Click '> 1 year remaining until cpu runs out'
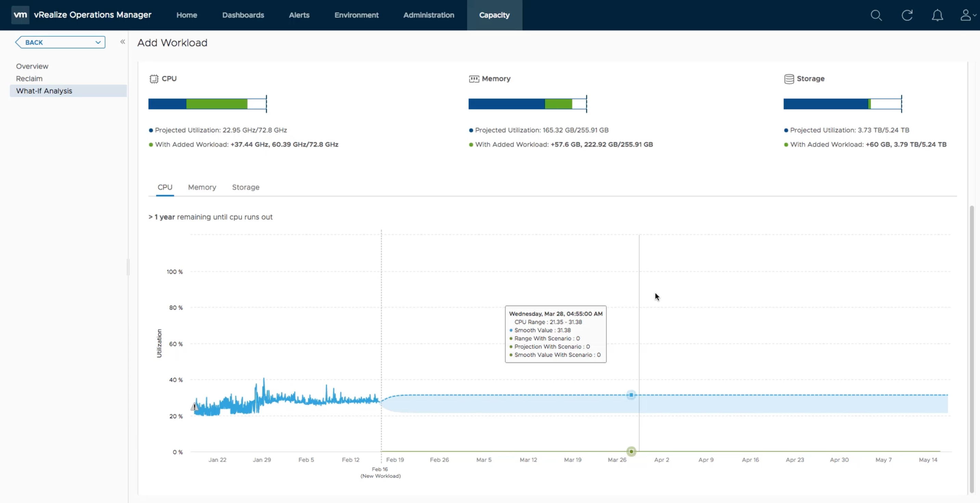The image size is (980, 503). [x=210, y=217]
